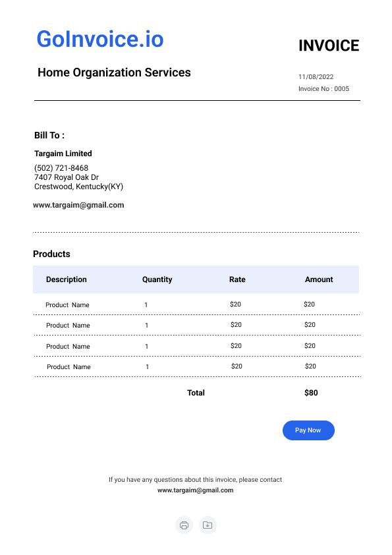
Task: Click the last Product Name row
Action: [197, 366]
